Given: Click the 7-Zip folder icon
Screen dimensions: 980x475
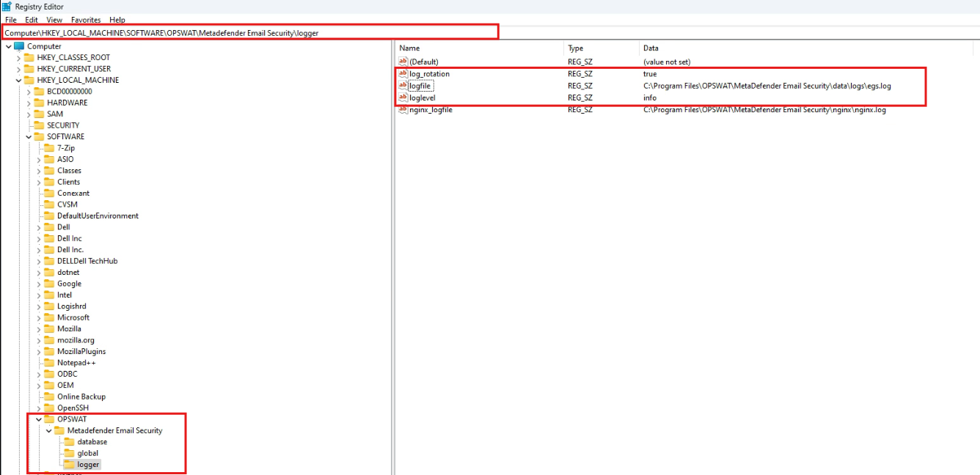Looking at the screenshot, I should click(x=50, y=148).
